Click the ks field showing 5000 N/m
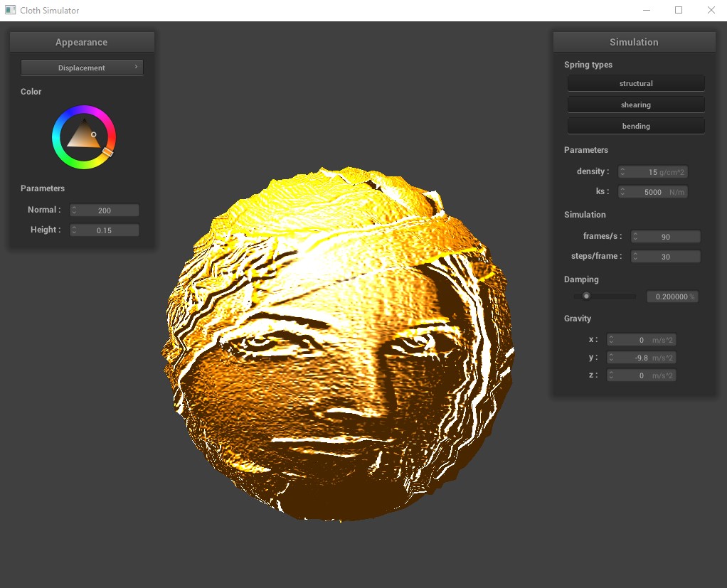Screen dimensions: 727x588 pos(653,192)
